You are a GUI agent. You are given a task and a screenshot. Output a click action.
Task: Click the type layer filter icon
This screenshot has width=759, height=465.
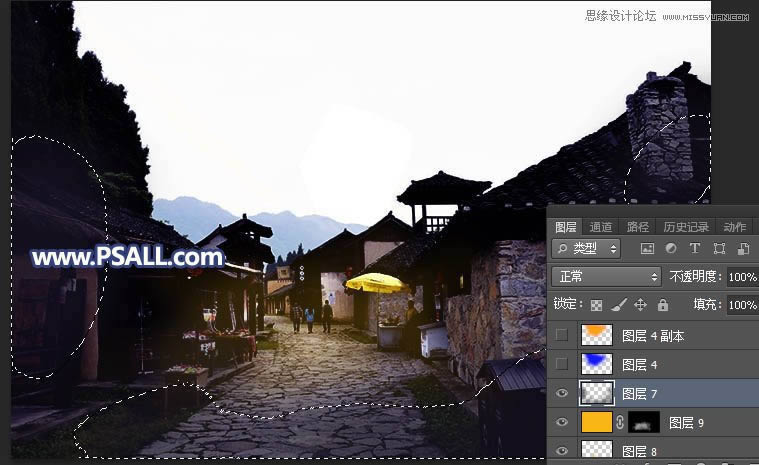point(695,249)
